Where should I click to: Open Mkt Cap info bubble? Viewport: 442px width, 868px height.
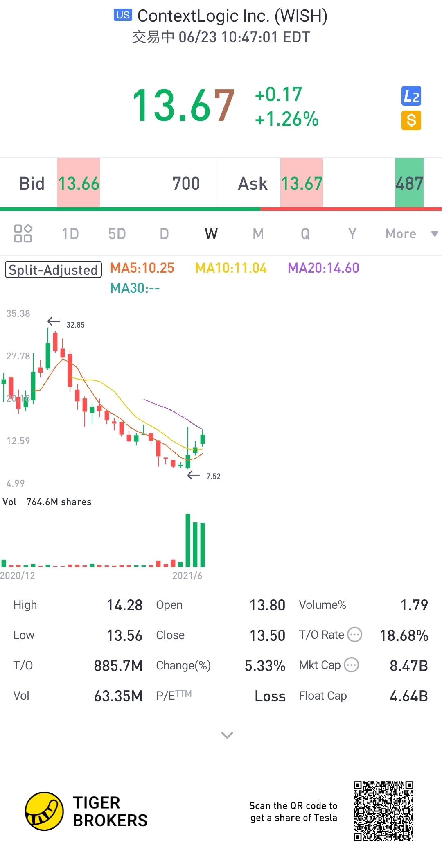[x=351, y=665]
